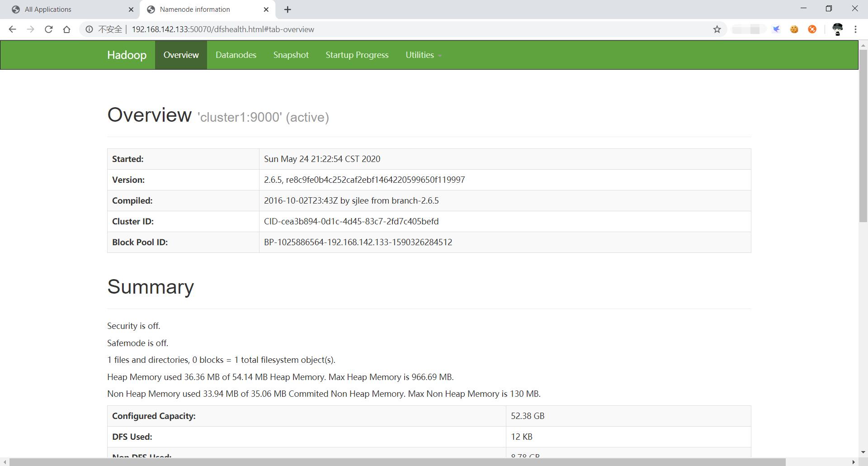Open the blue bird extension icon
The image size is (868, 466).
pyautogui.click(x=776, y=29)
